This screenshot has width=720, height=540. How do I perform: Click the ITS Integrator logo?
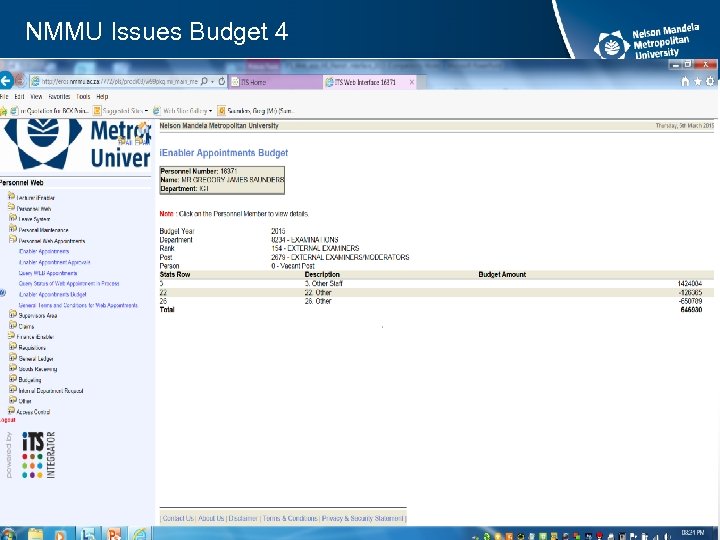[38, 455]
